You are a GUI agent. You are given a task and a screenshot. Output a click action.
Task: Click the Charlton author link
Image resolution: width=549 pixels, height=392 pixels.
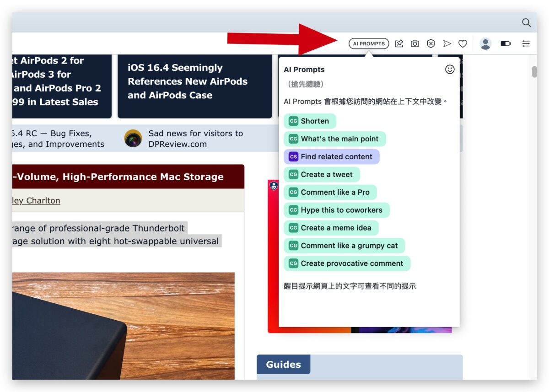(36, 200)
